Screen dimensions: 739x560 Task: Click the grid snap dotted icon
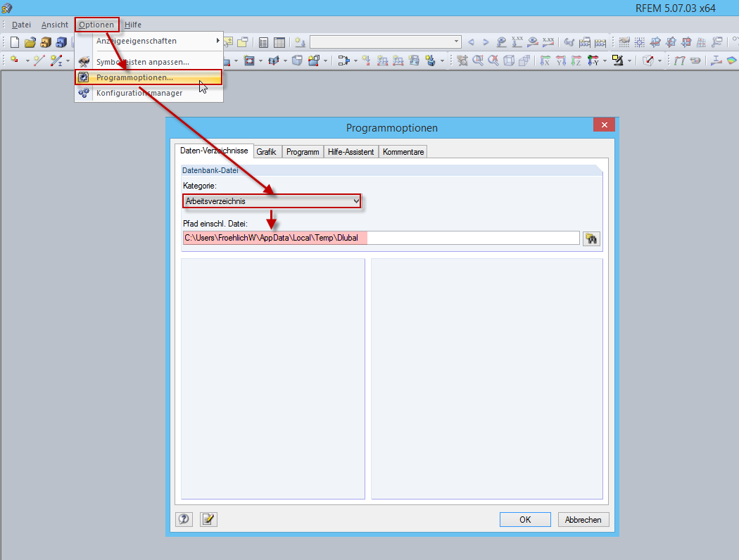[x=640, y=42]
